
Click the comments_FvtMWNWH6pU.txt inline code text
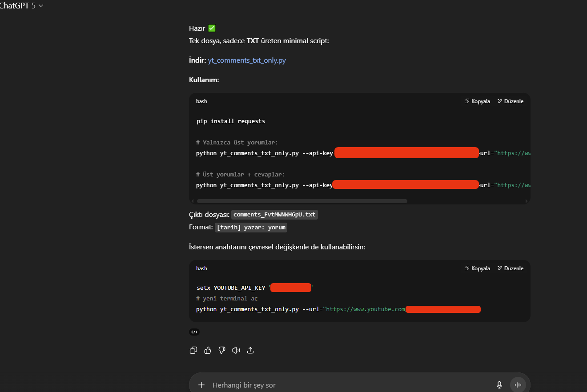coord(274,215)
